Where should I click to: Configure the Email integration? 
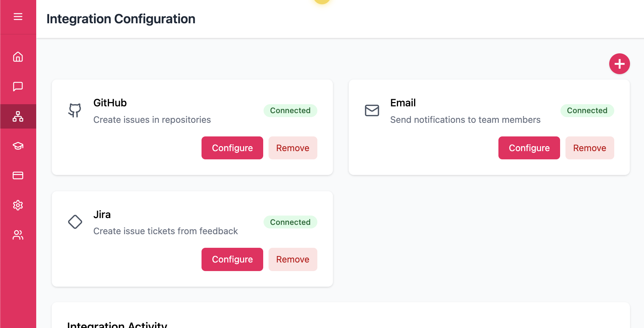(529, 148)
